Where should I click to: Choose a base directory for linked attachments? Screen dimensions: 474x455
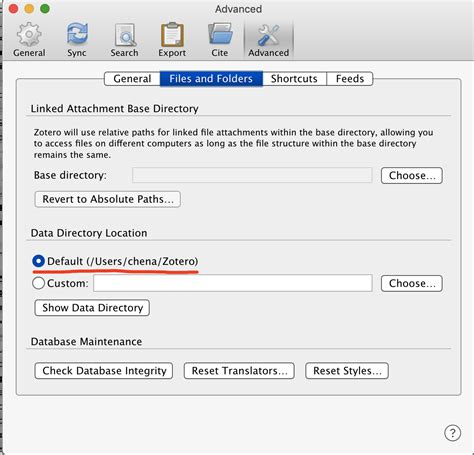[412, 175]
